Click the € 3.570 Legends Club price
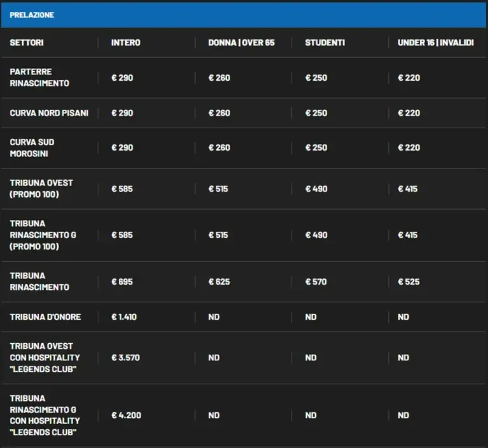This screenshot has height=448, width=488. (x=125, y=358)
